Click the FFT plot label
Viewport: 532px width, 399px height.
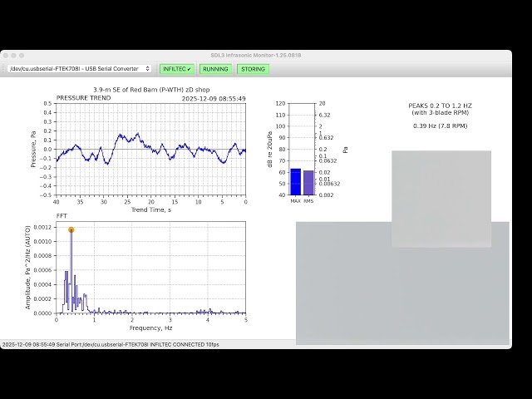tap(62, 216)
